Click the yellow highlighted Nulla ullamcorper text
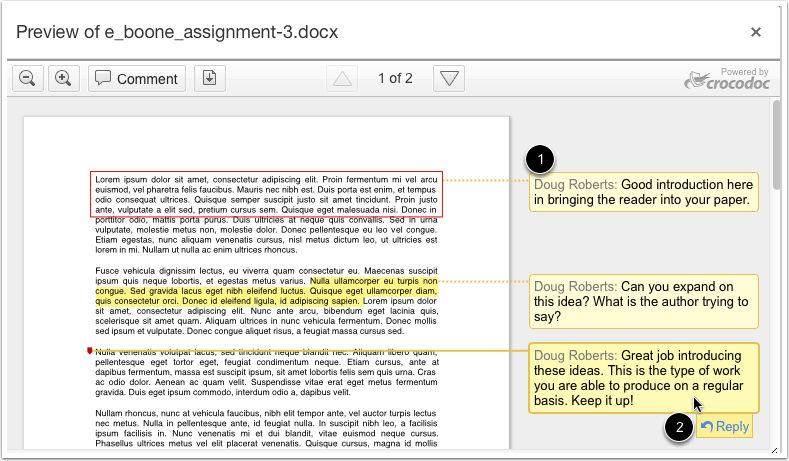The height and width of the screenshot is (461, 789). (266, 291)
